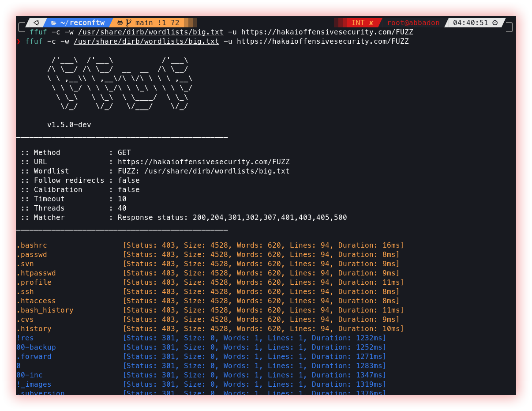Click the OS logo icon in prompt
This screenshot has height=411, width=532.
[x=37, y=23]
